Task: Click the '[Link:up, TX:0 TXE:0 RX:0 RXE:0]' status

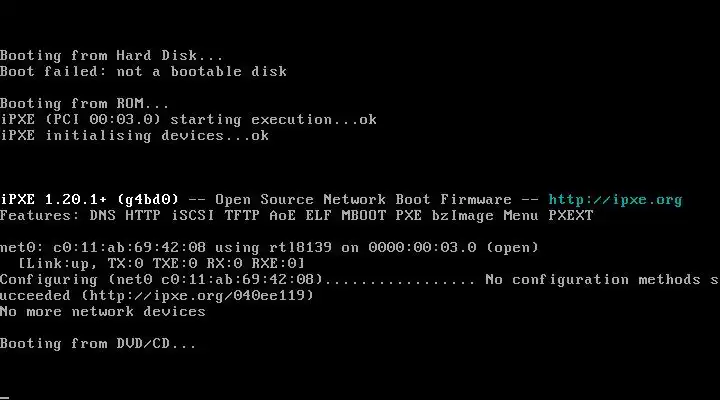Action: 161,264
